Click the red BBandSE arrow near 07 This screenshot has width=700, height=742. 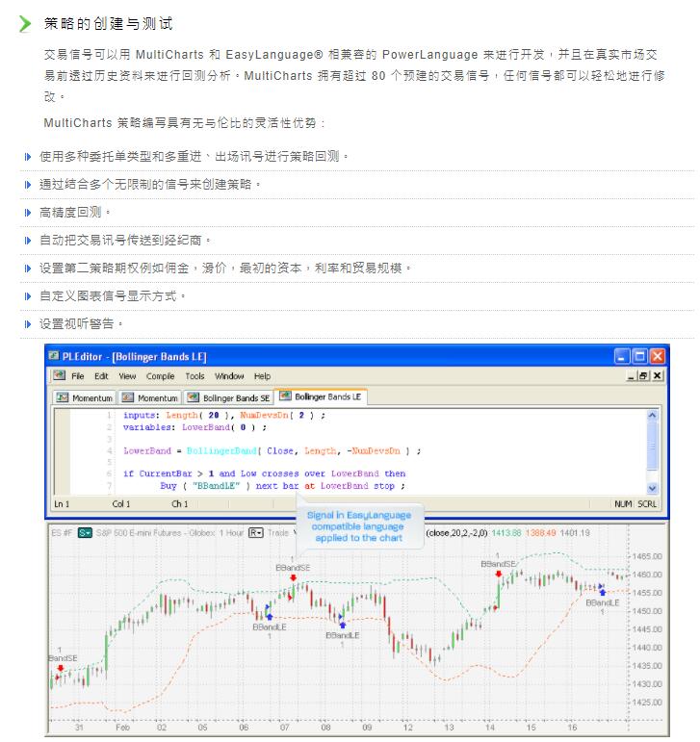point(293,577)
